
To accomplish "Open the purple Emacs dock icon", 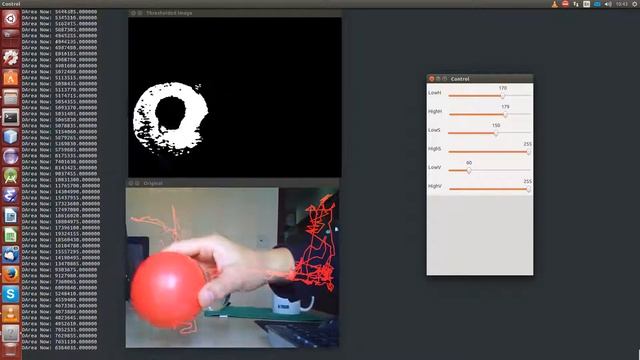I will [11, 196].
